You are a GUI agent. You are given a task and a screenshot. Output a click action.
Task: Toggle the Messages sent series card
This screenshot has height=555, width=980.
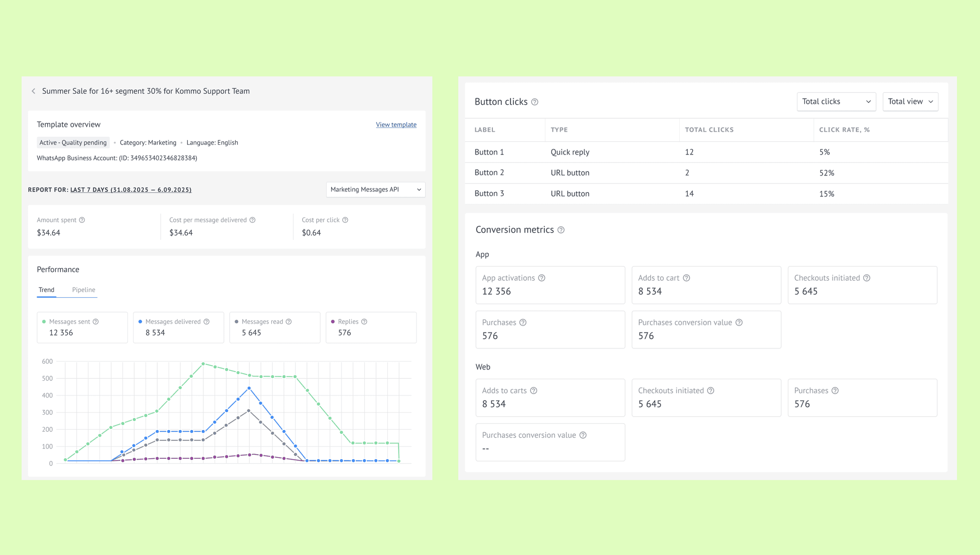82,328
